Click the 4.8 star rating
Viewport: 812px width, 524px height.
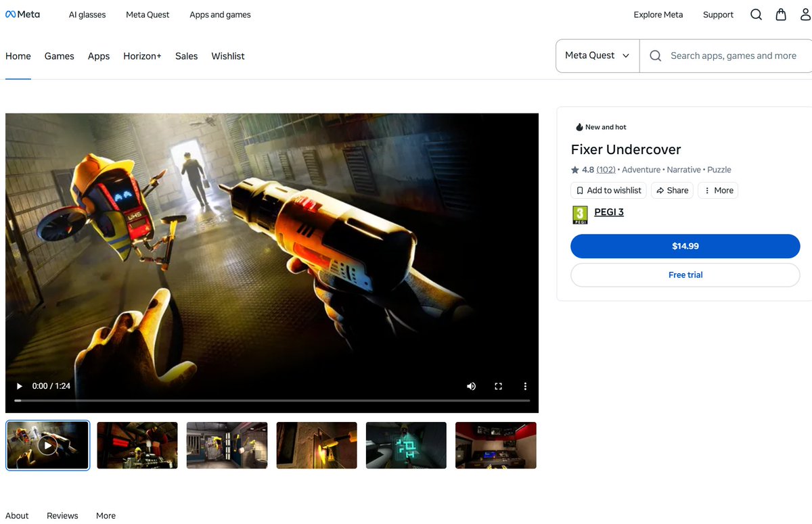[x=583, y=170]
